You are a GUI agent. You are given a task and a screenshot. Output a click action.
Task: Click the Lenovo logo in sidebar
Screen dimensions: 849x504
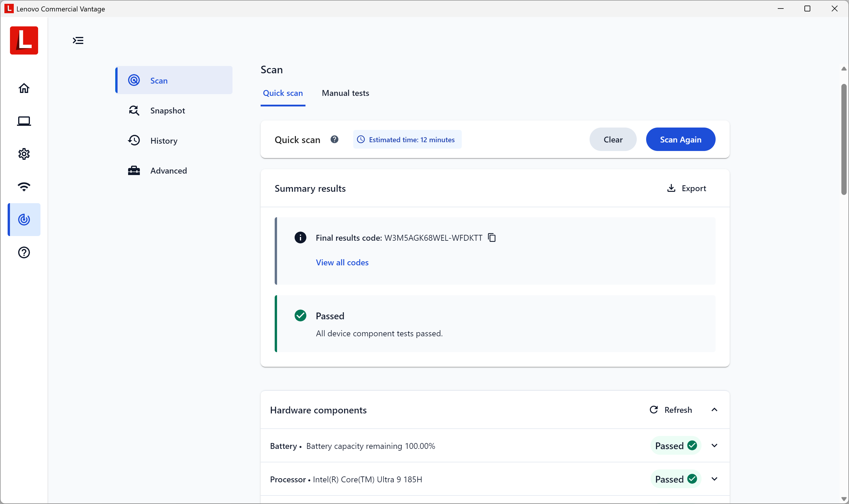point(24,40)
